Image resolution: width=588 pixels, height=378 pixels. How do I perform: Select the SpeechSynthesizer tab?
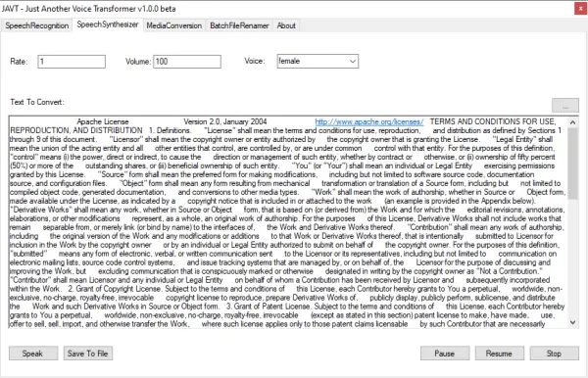[108, 24]
